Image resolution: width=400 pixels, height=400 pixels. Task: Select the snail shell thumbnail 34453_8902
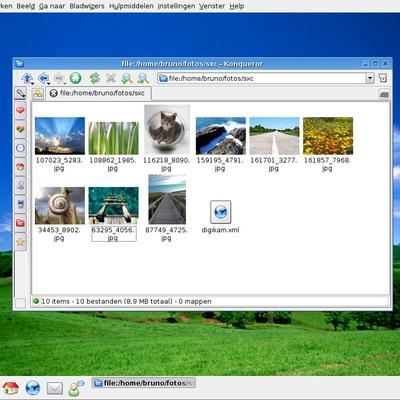coord(60,205)
